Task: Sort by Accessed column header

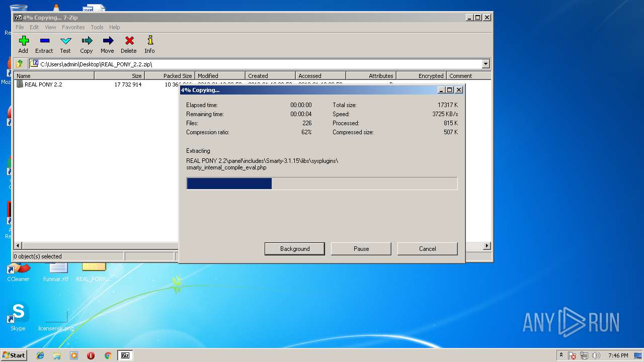Action: (321, 76)
